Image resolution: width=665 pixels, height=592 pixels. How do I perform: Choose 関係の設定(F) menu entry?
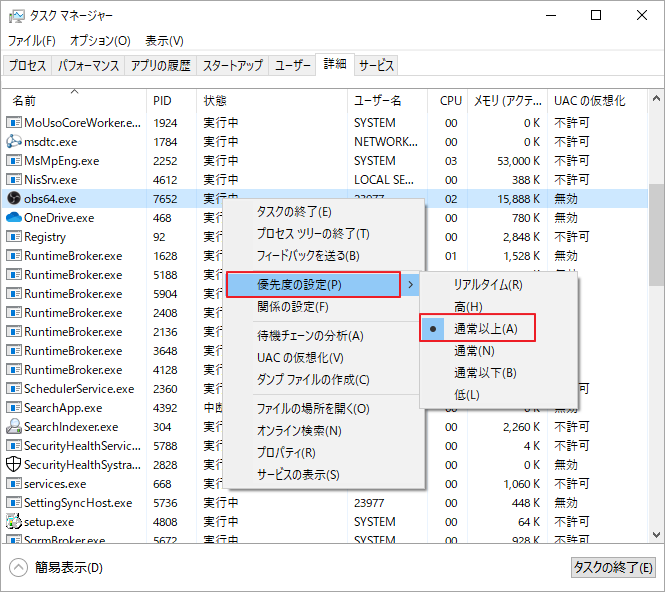coord(324,306)
